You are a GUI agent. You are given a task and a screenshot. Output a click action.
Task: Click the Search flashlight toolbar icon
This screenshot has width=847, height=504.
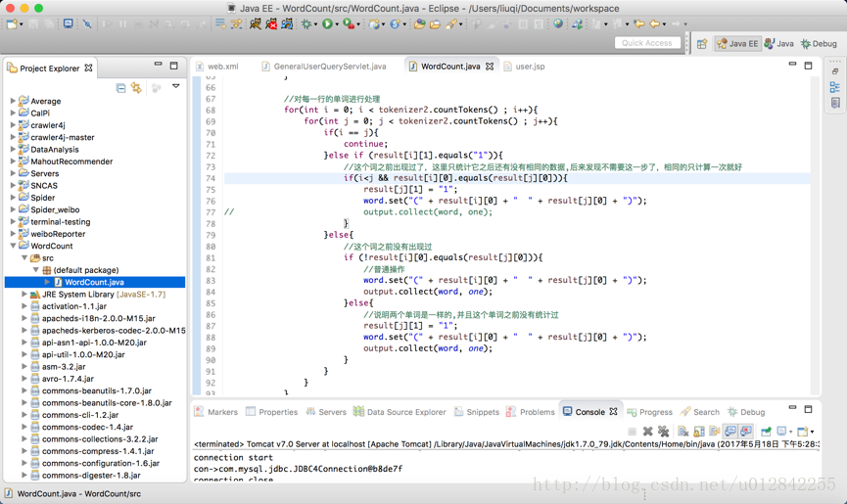(451, 23)
